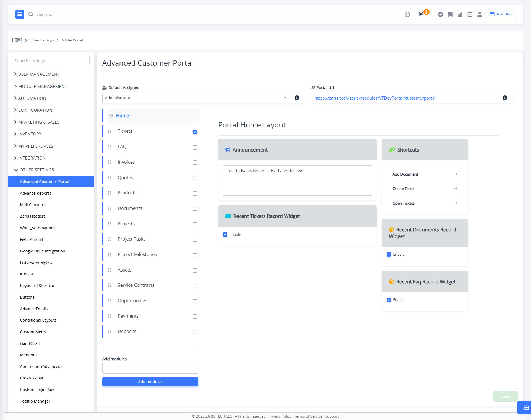Image resolution: width=531 pixels, height=420 pixels.
Task: Open mentions notification icon
Action: (x=421, y=14)
